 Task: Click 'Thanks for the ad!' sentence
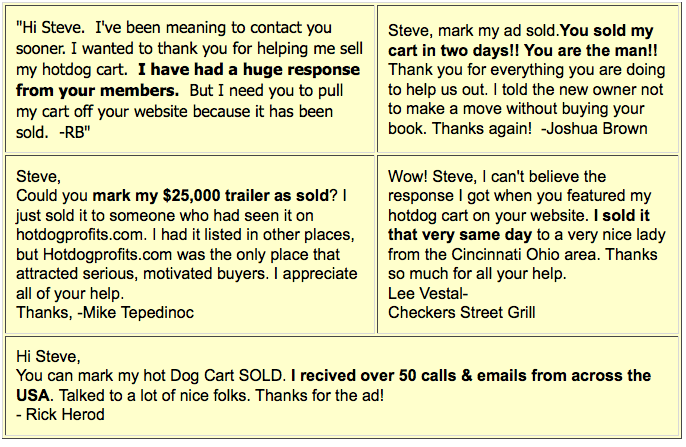pyautogui.click(x=320, y=395)
